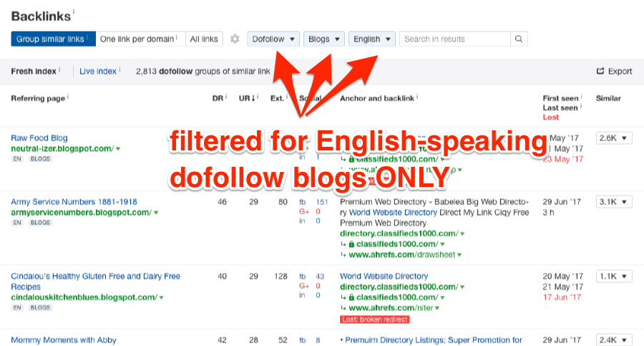This screenshot has height=346, width=644.
Task: Sort by Last seen
Action: pos(560,107)
